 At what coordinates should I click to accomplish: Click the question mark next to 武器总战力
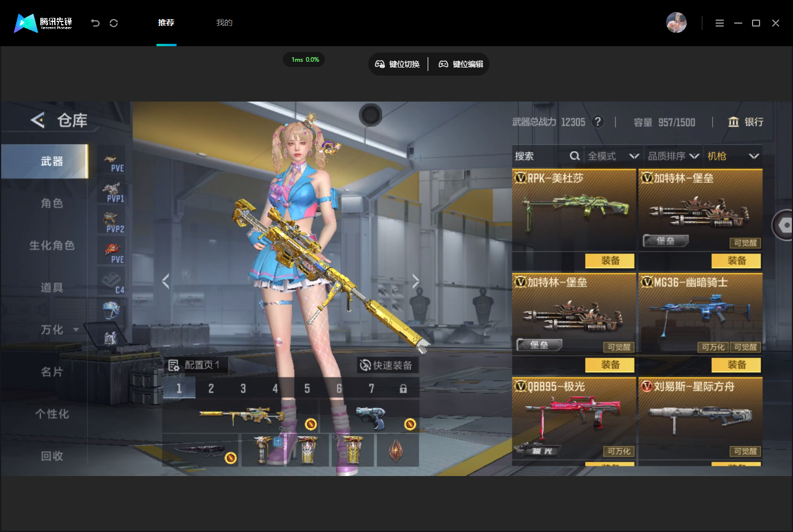click(x=598, y=121)
